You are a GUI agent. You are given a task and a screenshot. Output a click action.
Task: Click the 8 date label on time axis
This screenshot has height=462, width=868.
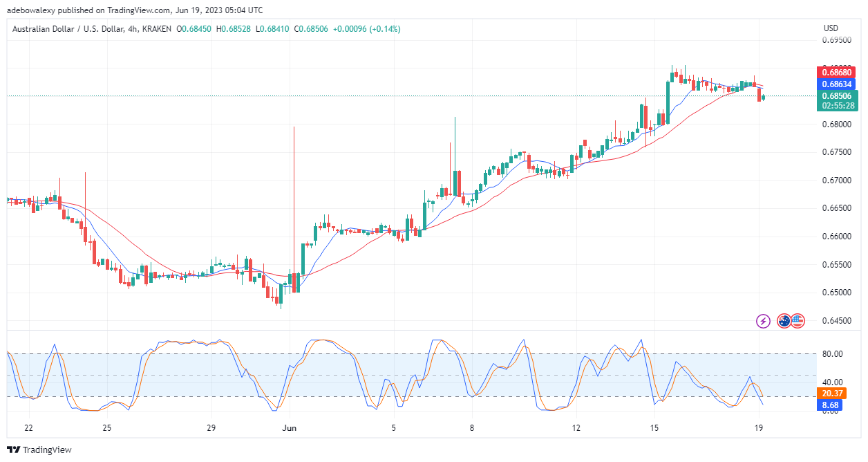(471, 428)
